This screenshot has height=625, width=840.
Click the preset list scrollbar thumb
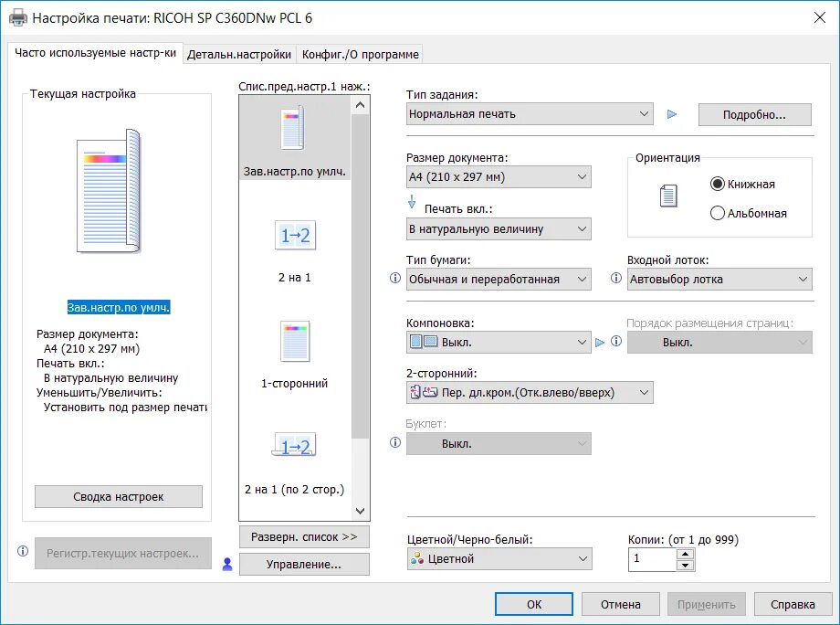click(360, 276)
